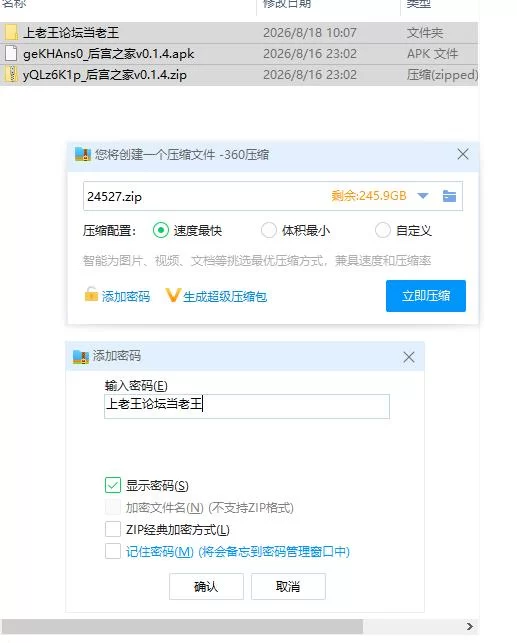Viewport: 517px width, 643px height.
Task: Open the 添加密码 link
Action: point(126,296)
